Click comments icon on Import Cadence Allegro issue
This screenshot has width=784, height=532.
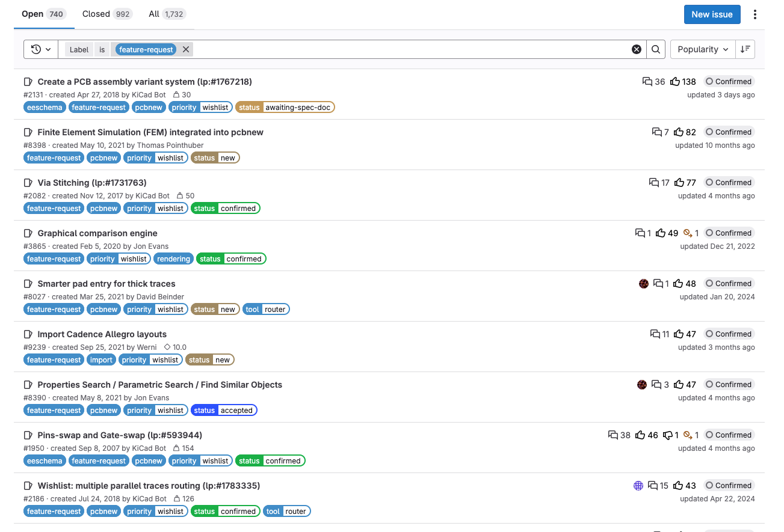coord(655,334)
